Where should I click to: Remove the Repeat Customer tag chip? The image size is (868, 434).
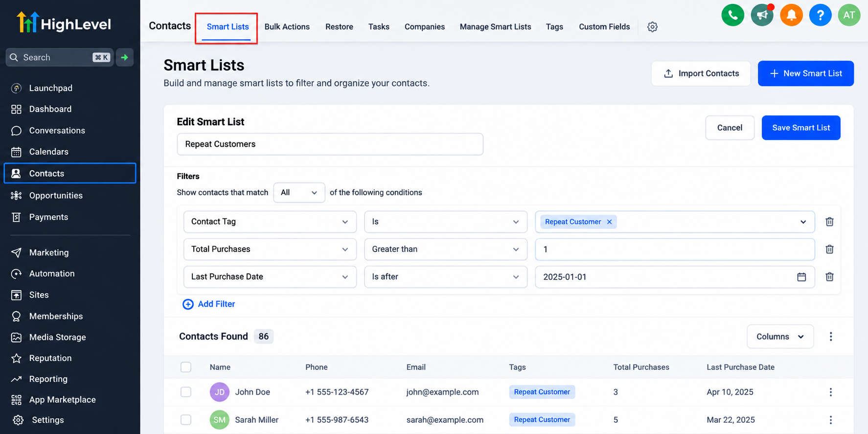point(609,222)
